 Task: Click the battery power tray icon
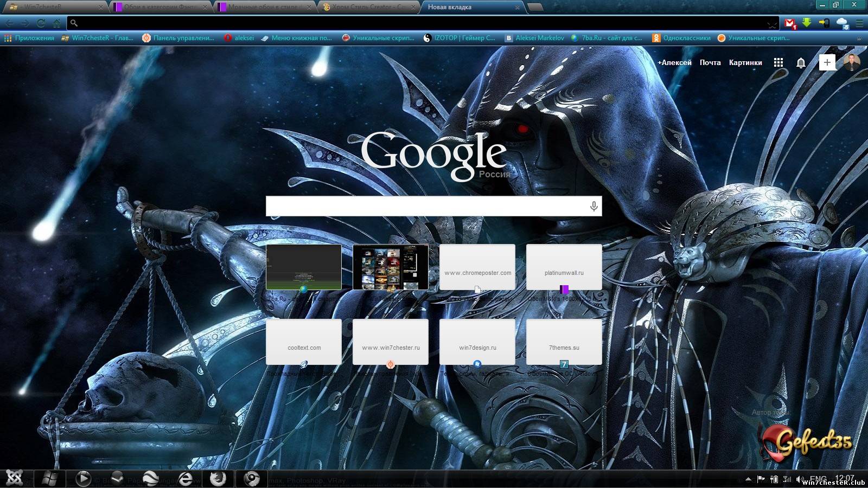click(x=775, y=479)
